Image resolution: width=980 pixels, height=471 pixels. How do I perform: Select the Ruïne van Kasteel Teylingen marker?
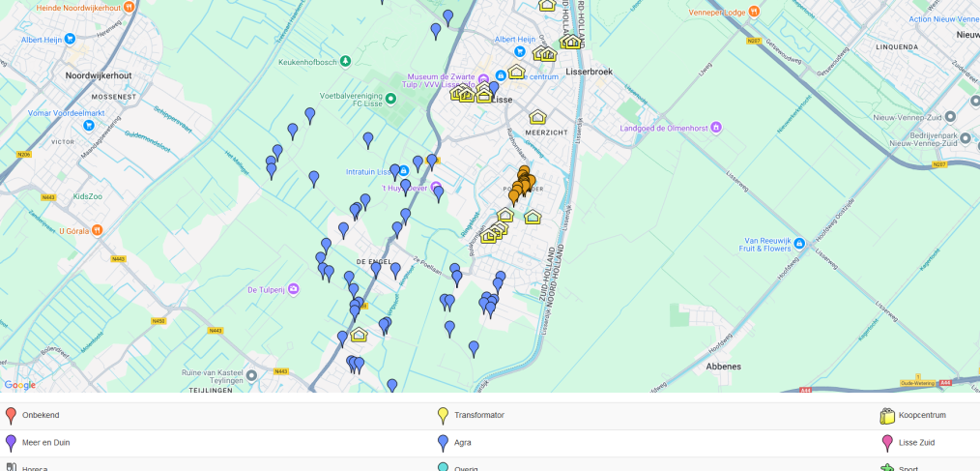[x=251, y=373]
